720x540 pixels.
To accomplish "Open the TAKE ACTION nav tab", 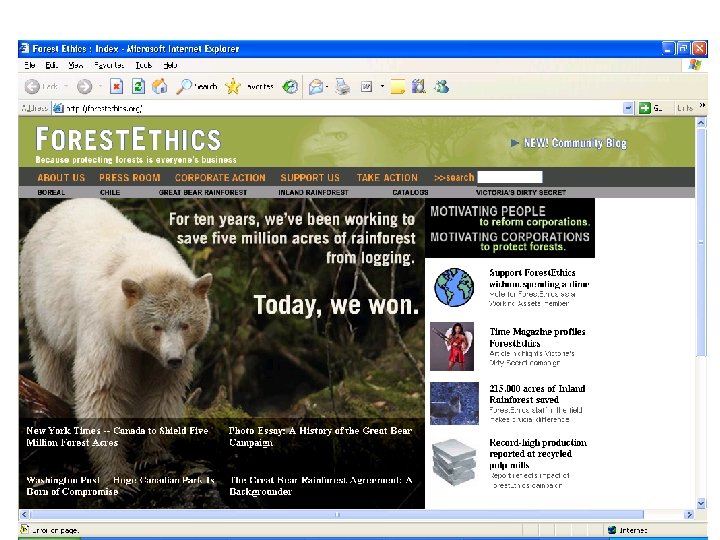I will tap(387, 178).
